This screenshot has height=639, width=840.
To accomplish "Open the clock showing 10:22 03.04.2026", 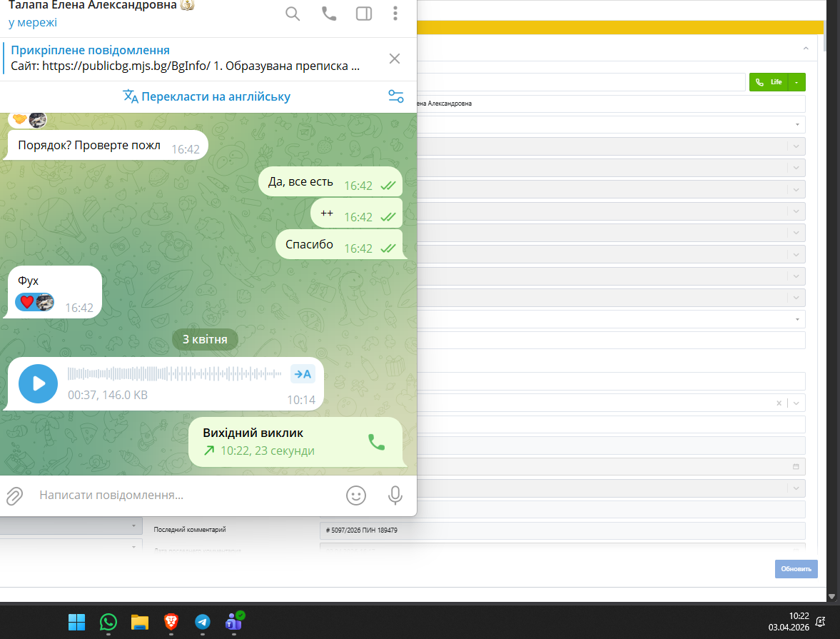I will click(x=789, y=622).
